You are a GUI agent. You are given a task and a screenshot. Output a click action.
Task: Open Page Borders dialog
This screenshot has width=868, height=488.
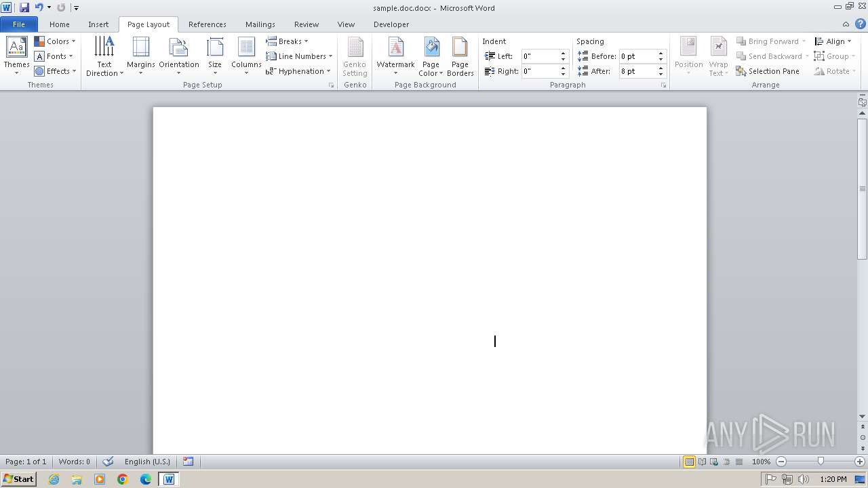(460, 56)
